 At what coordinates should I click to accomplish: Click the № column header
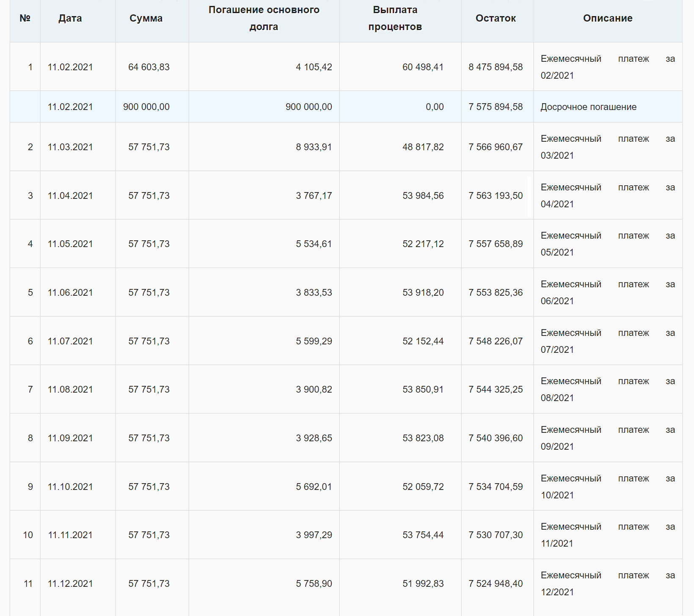coord(25,18)
